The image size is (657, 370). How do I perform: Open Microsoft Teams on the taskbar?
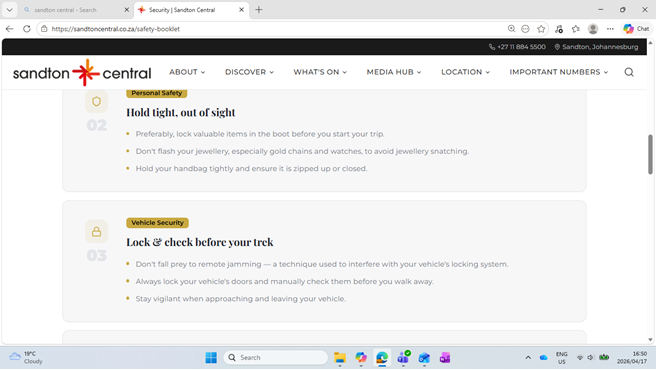[x=403, y=357]
